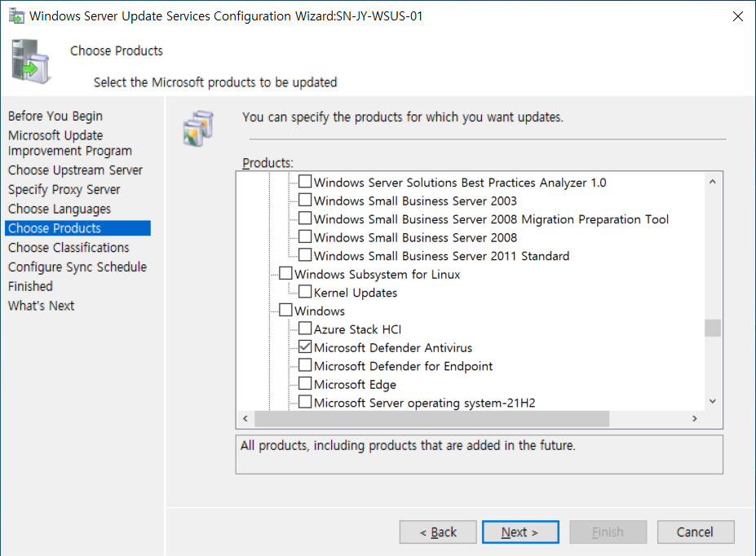Click the server header icon beside Choose Products
The height and width of the screenshot is (556, 756).
pyautogui.click(x=31, y=62)
